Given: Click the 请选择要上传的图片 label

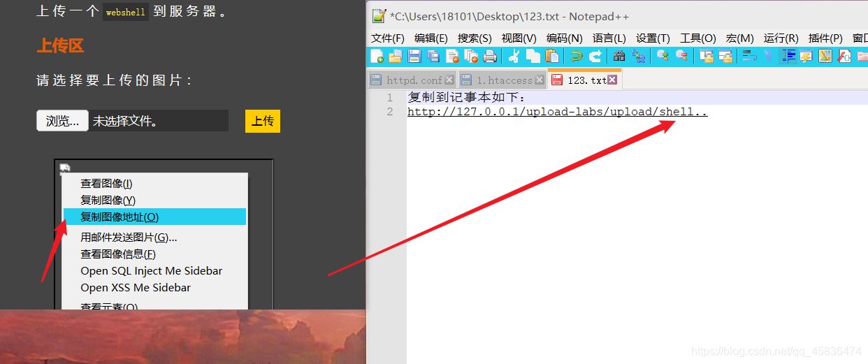Looking at the screenshot, I should [x=114, y=80].
